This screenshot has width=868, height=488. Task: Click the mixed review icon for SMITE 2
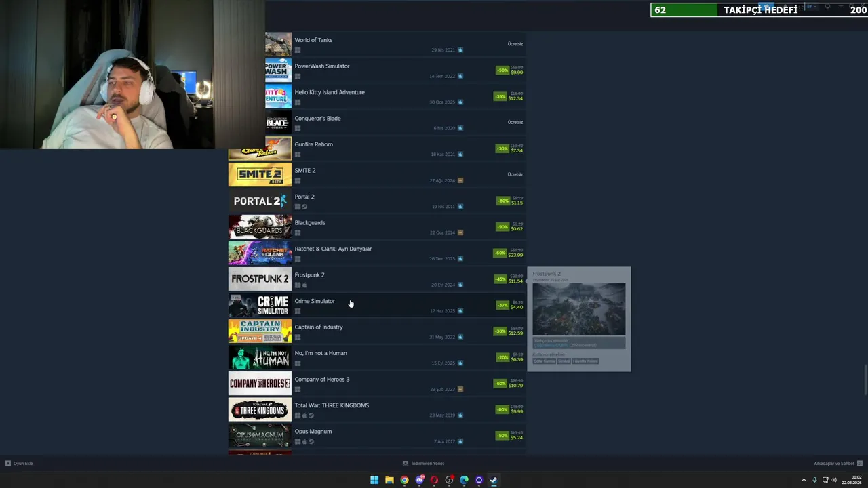460,180
